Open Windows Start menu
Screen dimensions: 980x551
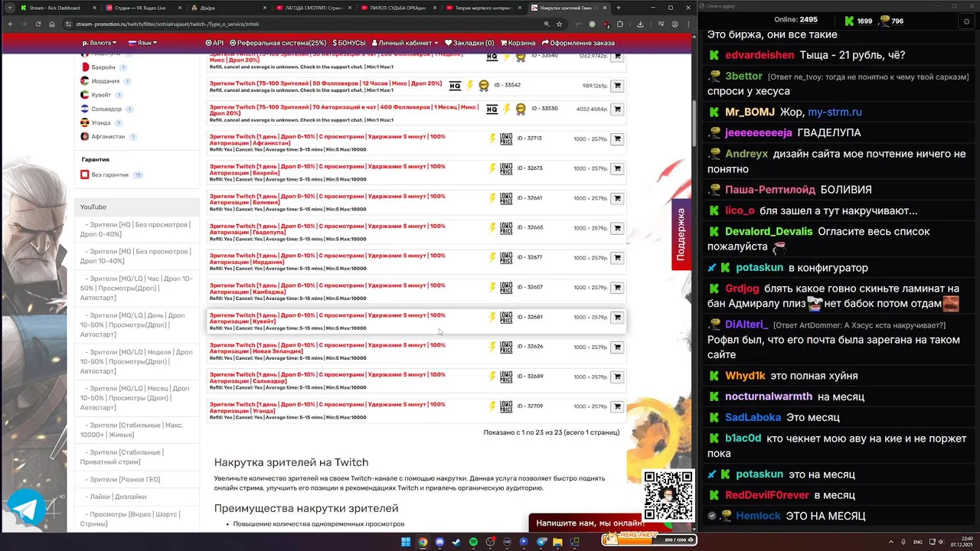click(x=406, y=542)
